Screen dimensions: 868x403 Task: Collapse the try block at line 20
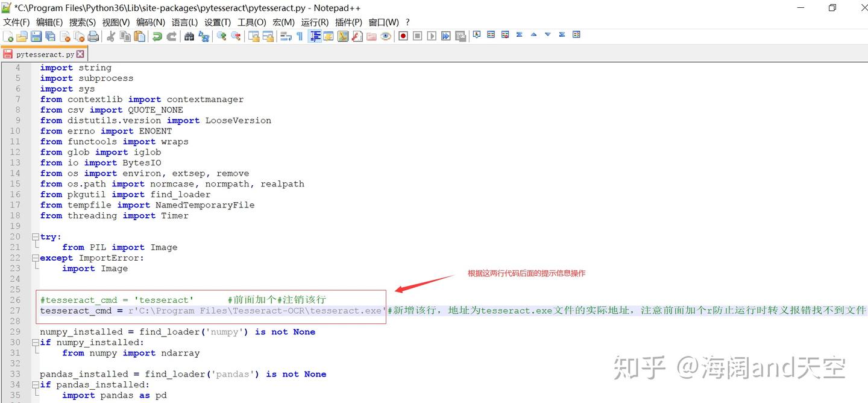tap(35, 236)
